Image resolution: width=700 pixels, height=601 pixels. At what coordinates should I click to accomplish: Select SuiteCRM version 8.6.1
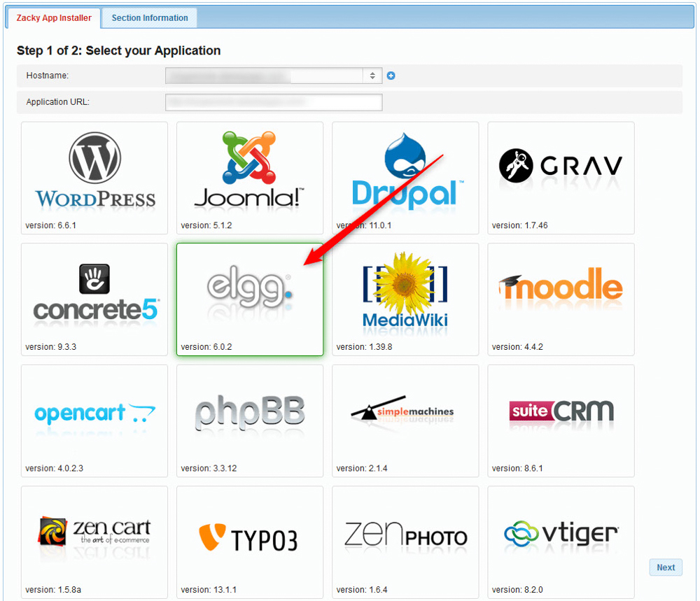coord(560,420)
